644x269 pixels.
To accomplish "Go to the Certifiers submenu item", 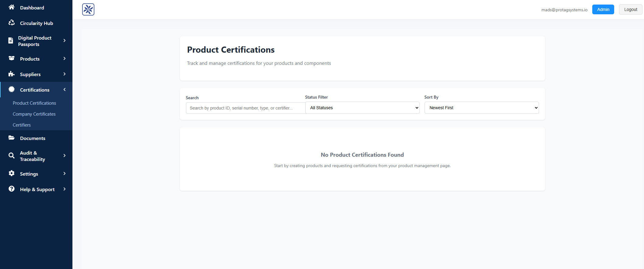I will click(22, 125).
